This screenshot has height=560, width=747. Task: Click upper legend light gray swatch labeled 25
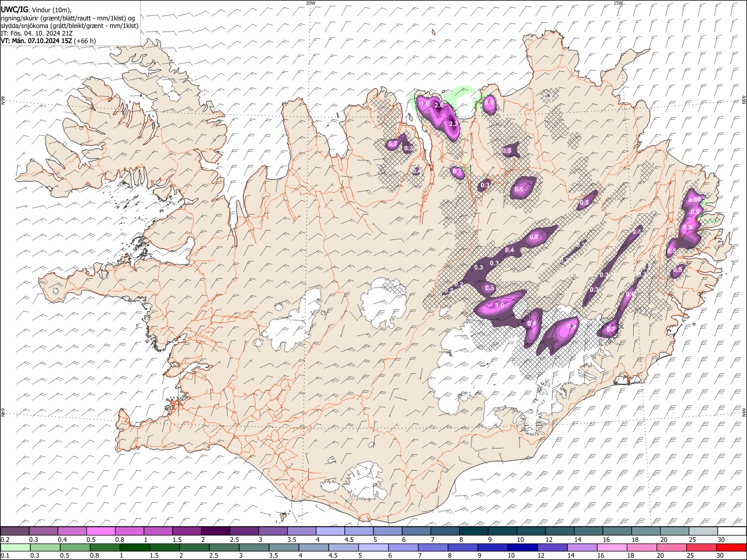[x=703, y=531]
